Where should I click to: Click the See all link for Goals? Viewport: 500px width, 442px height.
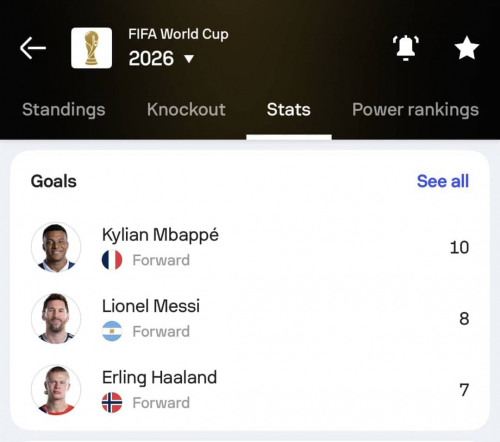[x=443, y=181]
